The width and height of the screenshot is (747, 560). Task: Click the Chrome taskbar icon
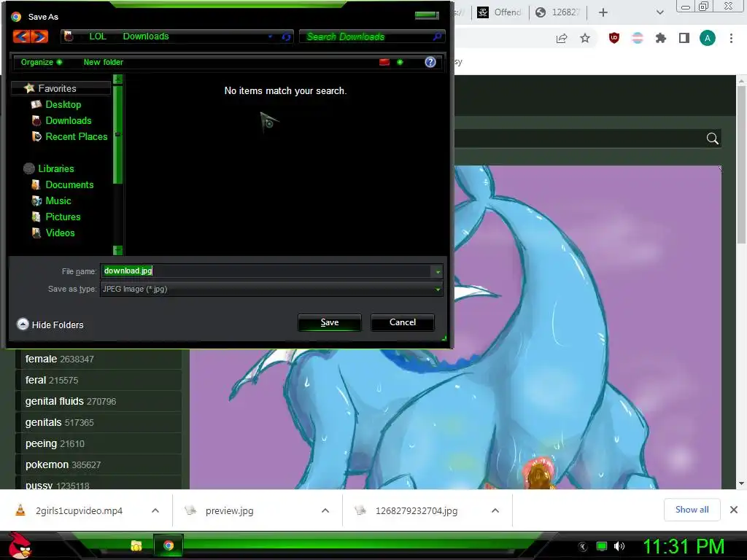pyautogui.click(x=169, y=545)
